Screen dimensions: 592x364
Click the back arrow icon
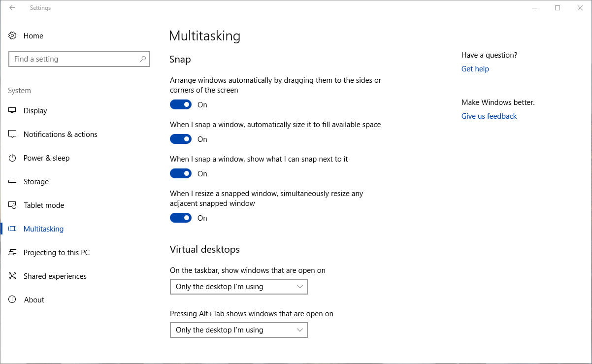(12, 8)
